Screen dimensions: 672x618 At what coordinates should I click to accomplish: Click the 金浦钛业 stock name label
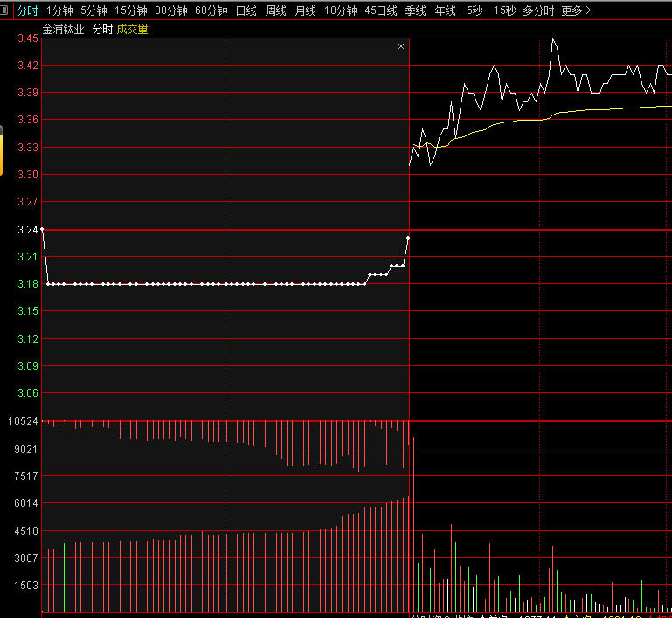(x=64, y=29)
